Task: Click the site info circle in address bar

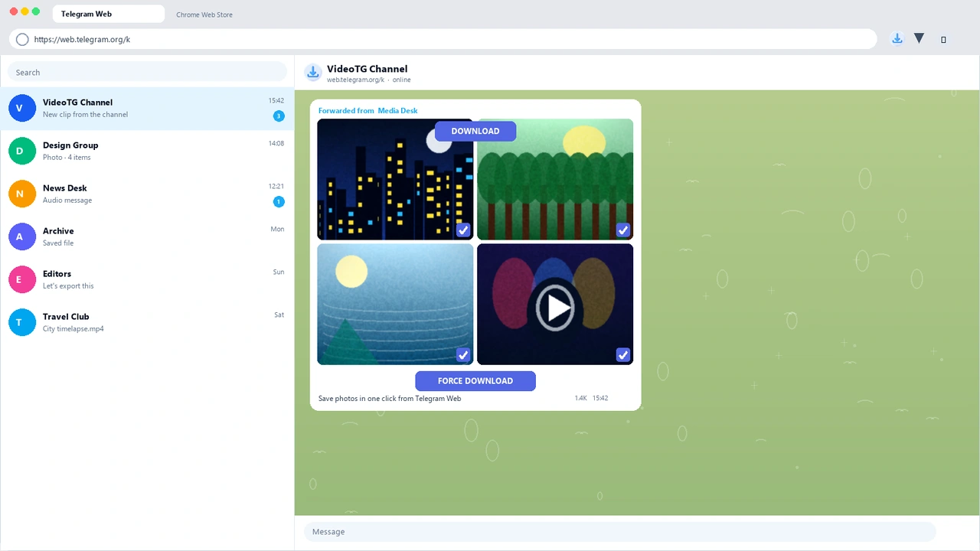Action: (x=22, y=39)
